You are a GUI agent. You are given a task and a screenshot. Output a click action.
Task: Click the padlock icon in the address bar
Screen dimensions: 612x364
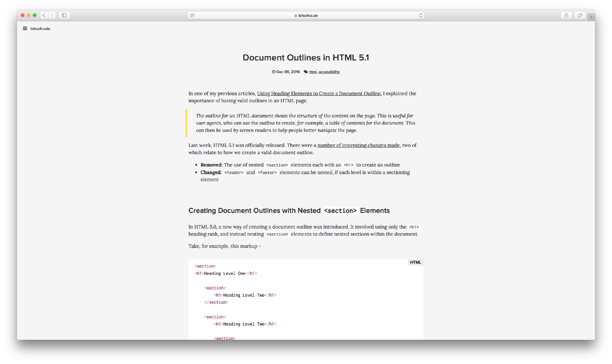click(295, 16)
